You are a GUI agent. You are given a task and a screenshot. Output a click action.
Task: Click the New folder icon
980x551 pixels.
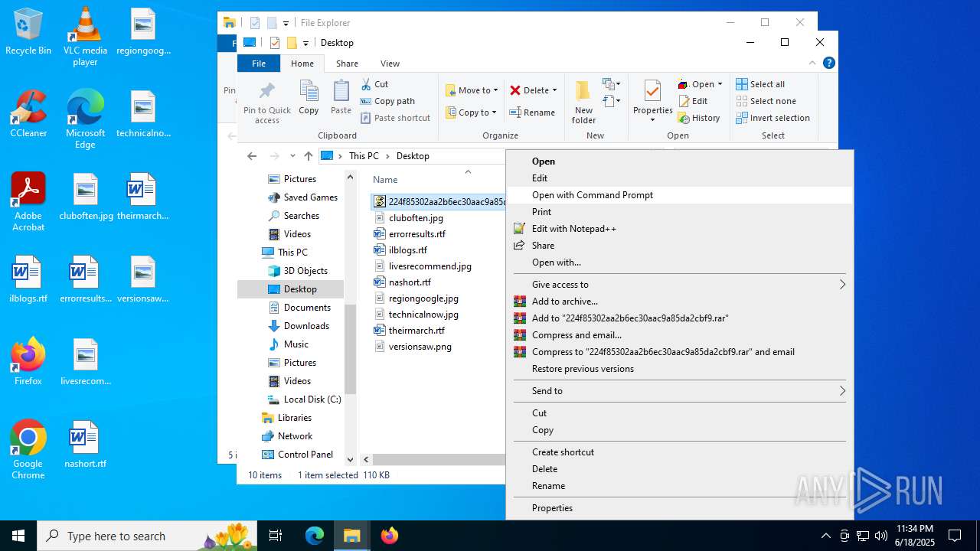pos(583,91)
